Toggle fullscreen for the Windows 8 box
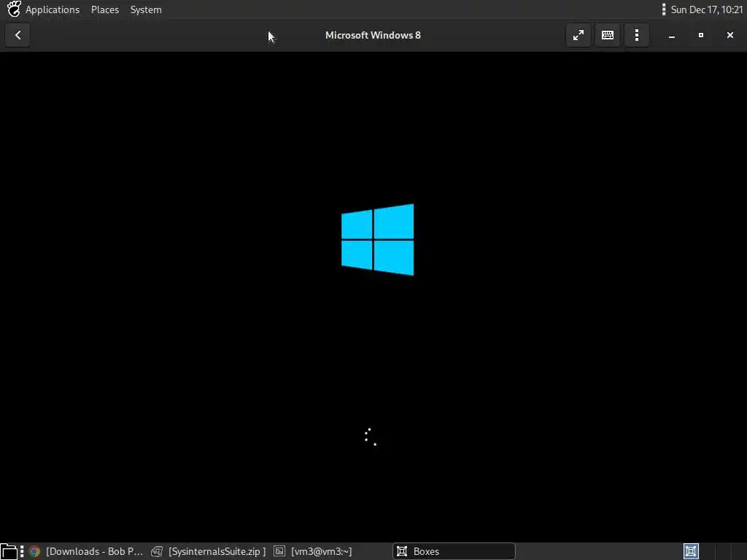This screenshot has height=560, width=747. pyautogui.click(x=578, y=35)
